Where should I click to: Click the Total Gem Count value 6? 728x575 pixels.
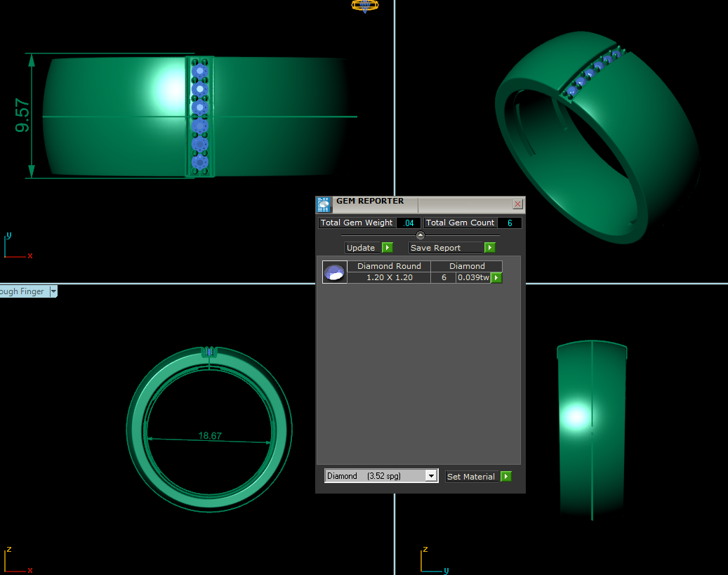pyautogui.click(x=510, y=223)
